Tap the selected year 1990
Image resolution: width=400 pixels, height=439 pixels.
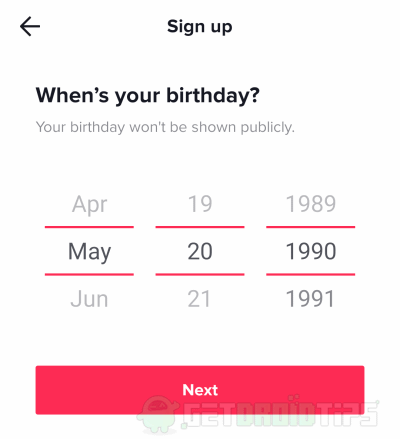[x=311, y=251]
